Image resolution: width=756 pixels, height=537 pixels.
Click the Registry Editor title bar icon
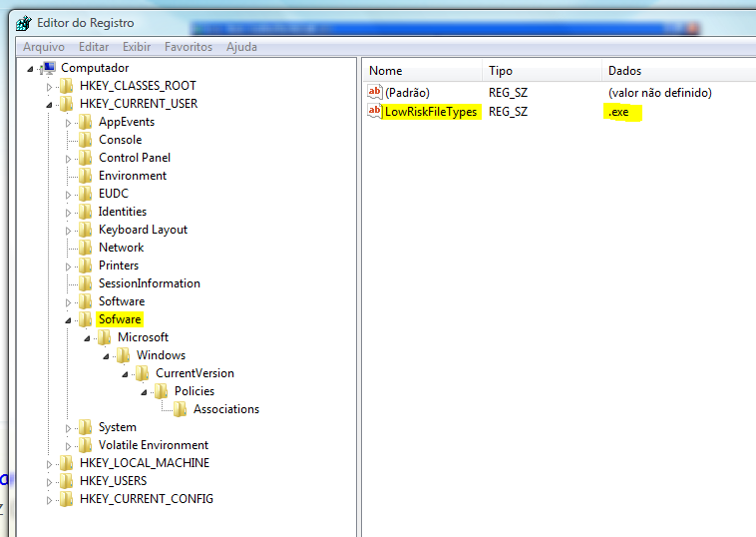click(x=23, y=22)
